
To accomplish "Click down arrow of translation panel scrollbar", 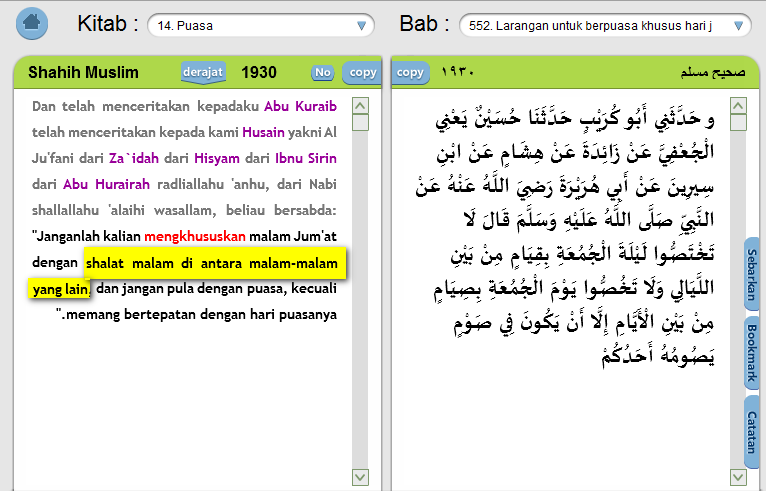I will tap(361, 477).
